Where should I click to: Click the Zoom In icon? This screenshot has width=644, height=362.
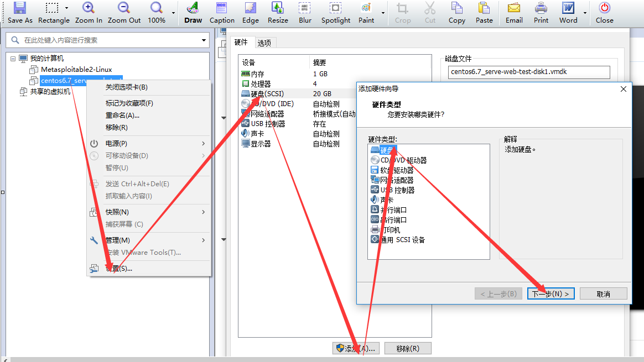tap(89, 13)
